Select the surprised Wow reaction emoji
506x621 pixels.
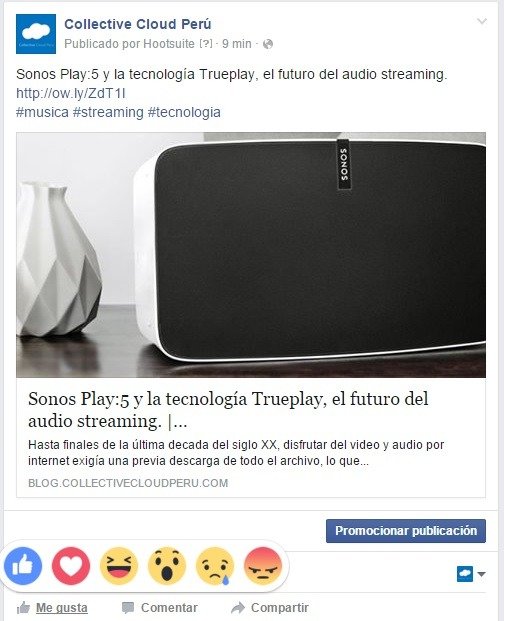tap(167, 566)
